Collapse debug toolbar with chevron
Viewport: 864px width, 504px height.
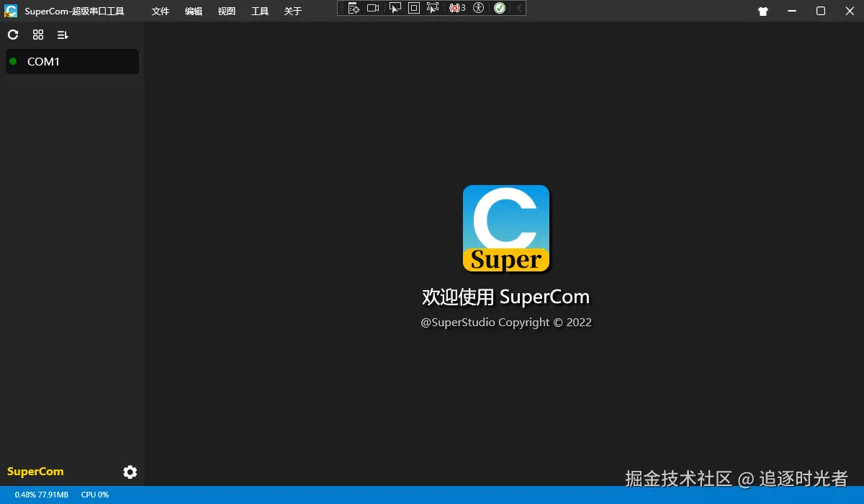[519, 8]
